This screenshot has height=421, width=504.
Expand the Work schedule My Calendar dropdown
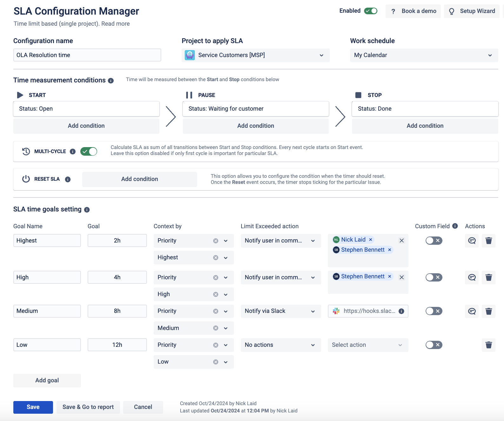(424, 55)
